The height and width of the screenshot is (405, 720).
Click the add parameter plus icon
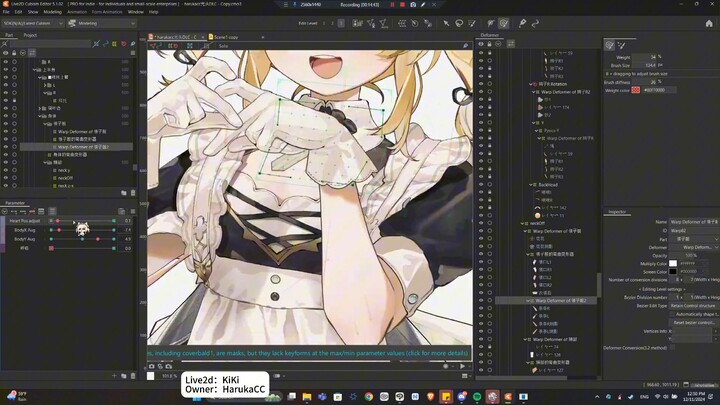click(114, 376)
